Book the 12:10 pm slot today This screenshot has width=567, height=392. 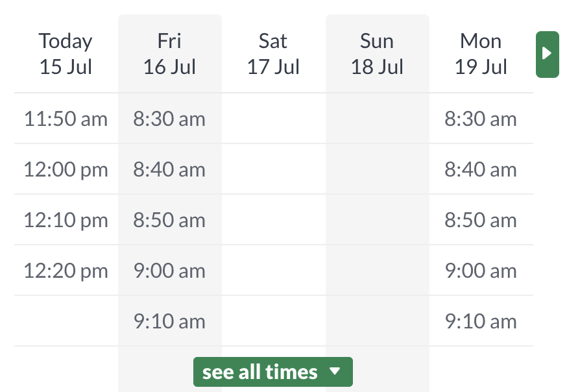[65, 220]
